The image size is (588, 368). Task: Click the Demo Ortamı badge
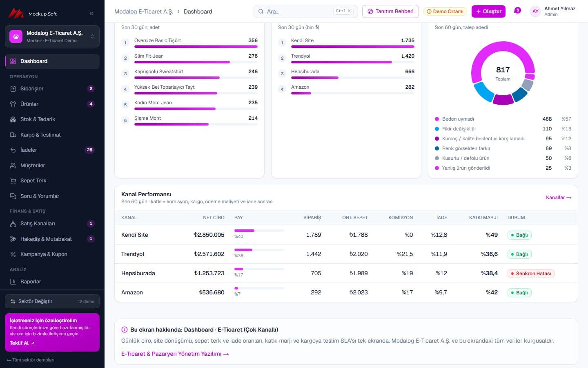(445, 11)
